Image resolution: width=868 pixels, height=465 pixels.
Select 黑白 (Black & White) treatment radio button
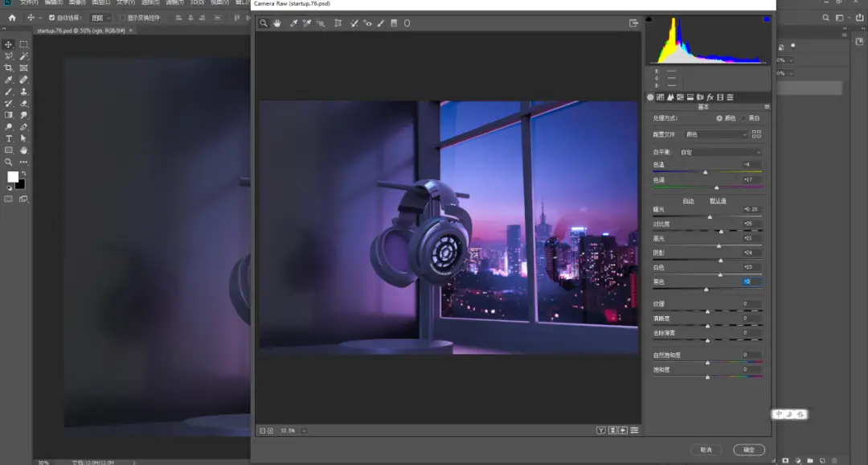coord(743,118)
